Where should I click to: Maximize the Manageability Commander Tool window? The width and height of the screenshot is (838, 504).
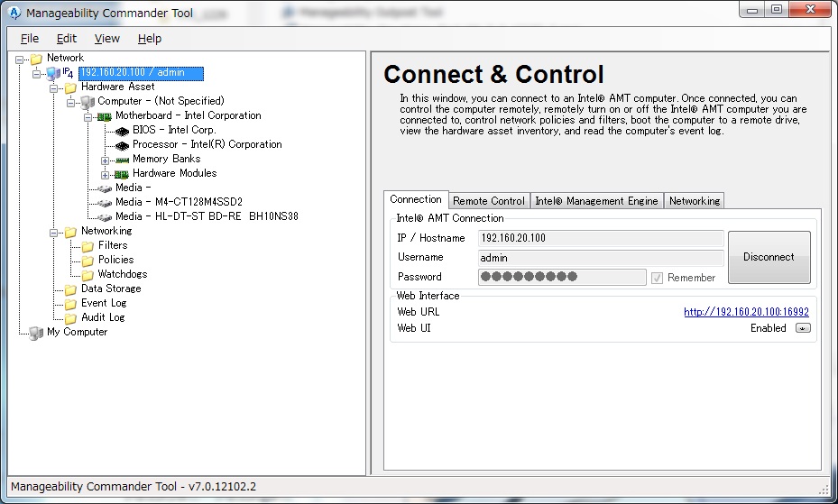pyautogui.click(x=777, y=9)
